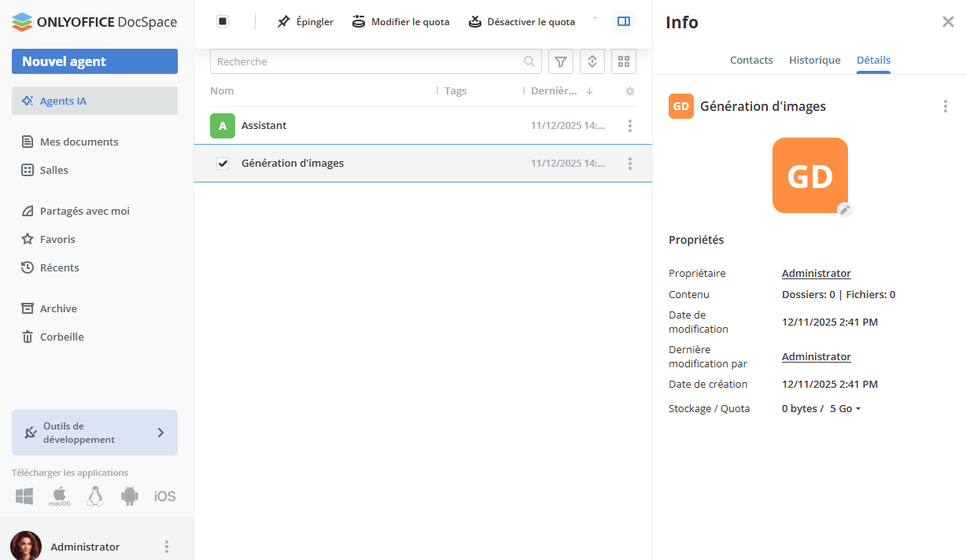Click the Nouvel agent button
966x560 pixels.
point(94,61)
